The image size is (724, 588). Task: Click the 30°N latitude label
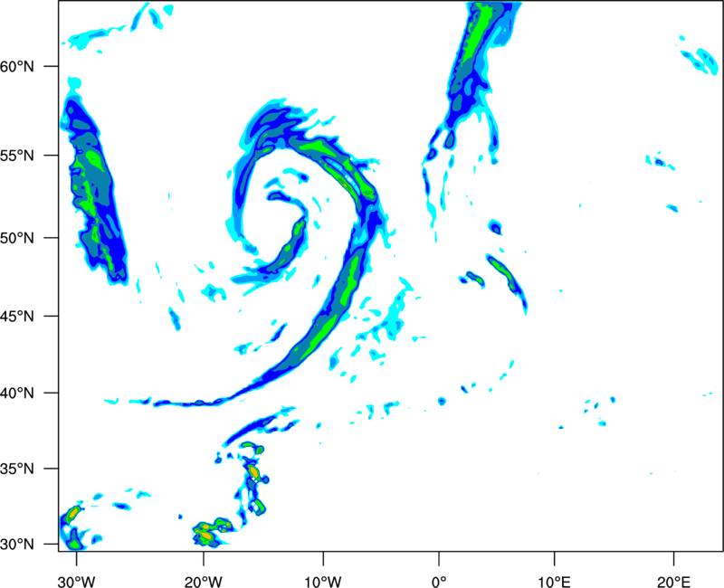[x=17, y=545]
